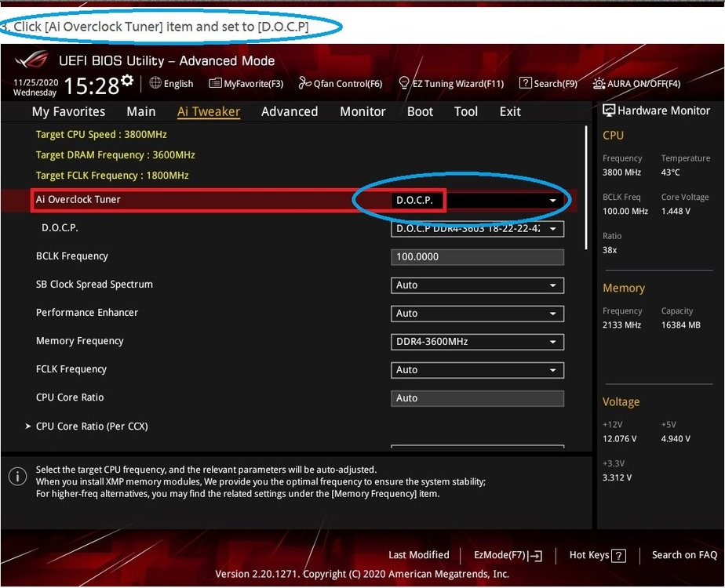Click the settings gear next to the clock
725x588 pixels.
(127, 82)
